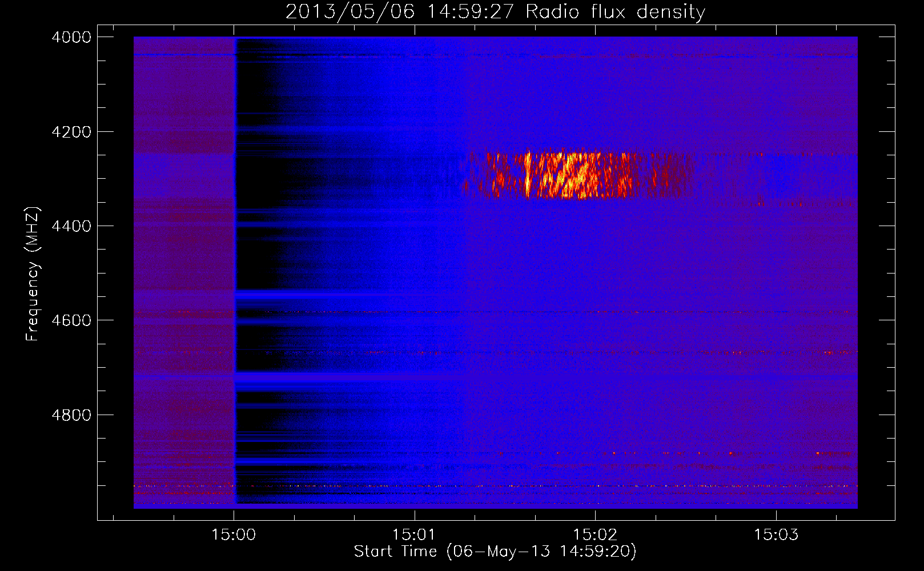Click the 15:02 time tick label
The height and width of the screenshot is (571, 924).
pyautogui.click(x=595, y=535)
